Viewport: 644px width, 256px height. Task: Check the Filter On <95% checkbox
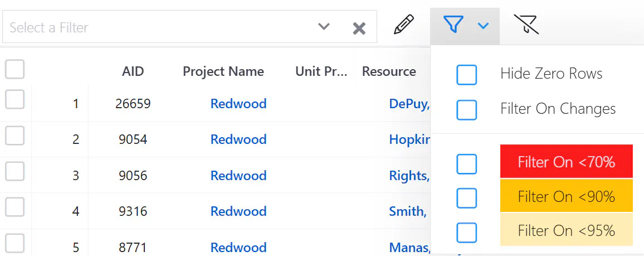click(x=467, y=233)
